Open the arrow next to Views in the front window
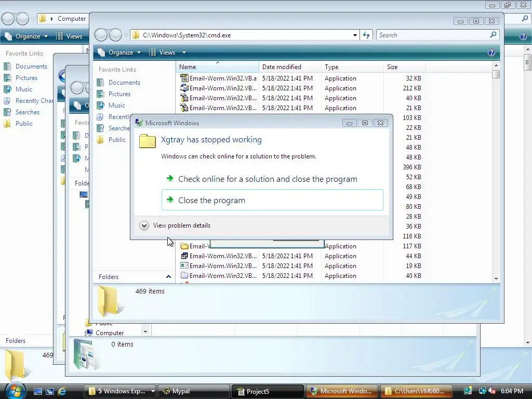 (x=184, y=52)
